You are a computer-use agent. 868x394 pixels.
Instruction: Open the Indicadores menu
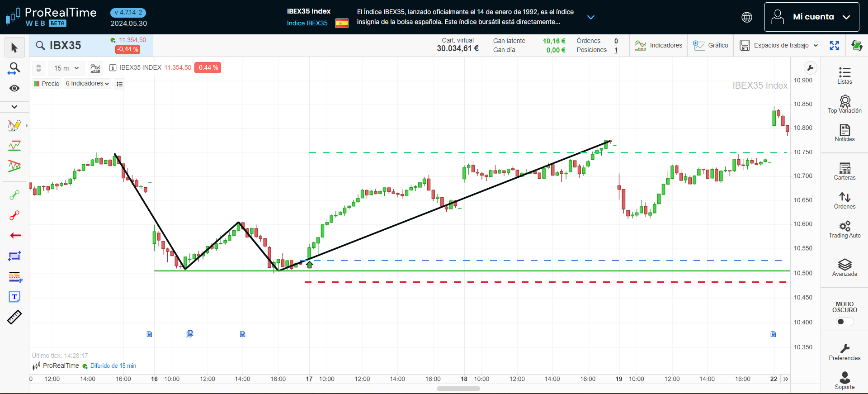pos(659,46)
